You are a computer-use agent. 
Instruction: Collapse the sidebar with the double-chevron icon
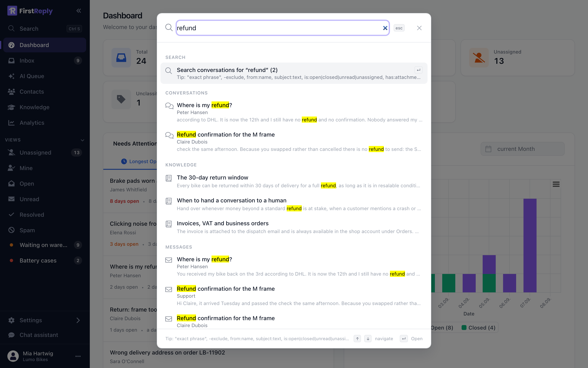[78, 11]
